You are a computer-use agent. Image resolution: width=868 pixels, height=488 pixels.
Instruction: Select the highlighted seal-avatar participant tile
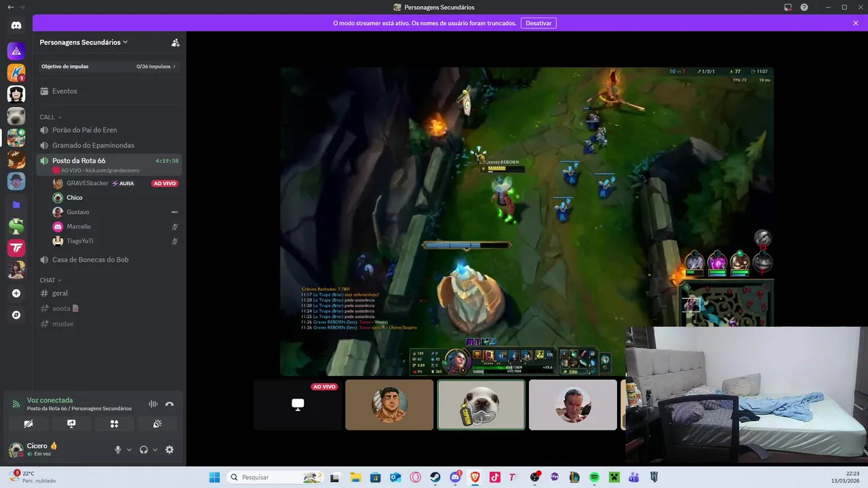click(481, 405)
